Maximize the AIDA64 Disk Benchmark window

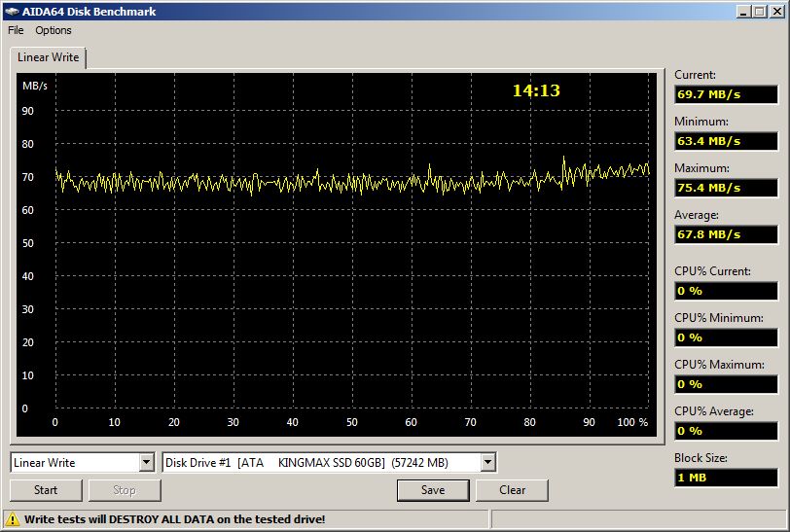coord(760,11)
